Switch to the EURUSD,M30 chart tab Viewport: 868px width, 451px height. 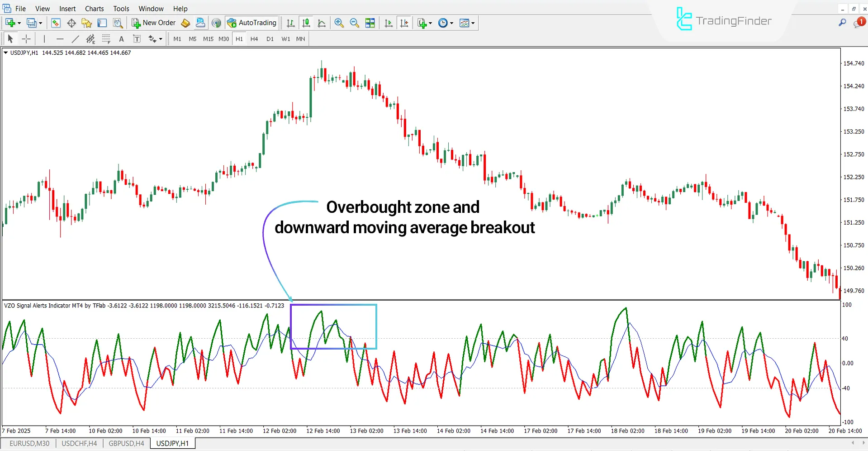(28, 443)
